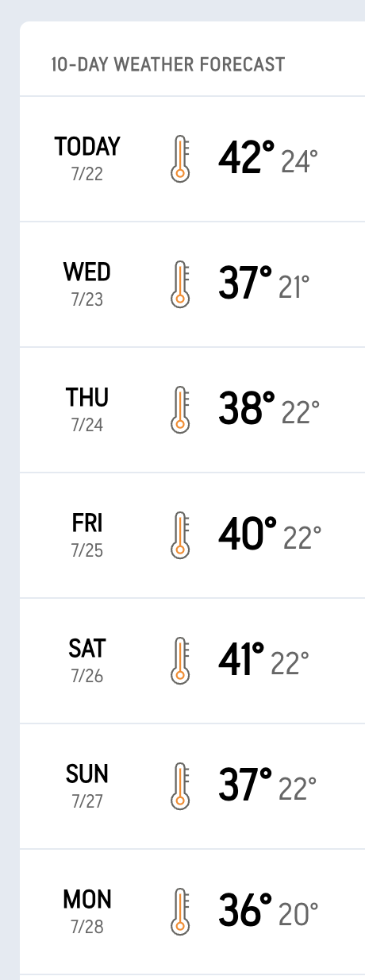Open the SUN 7/27 day label
Image resolution: width=365 pixels, height=980 pixels.
point(87,786)
